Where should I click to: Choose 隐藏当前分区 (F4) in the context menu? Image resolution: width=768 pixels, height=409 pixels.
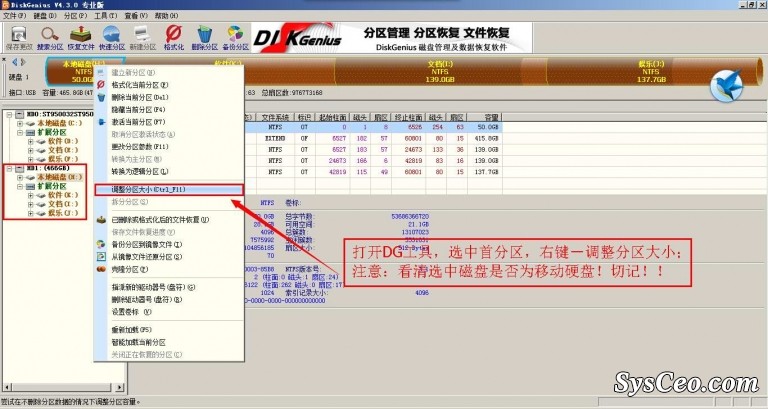pos(169,110)
